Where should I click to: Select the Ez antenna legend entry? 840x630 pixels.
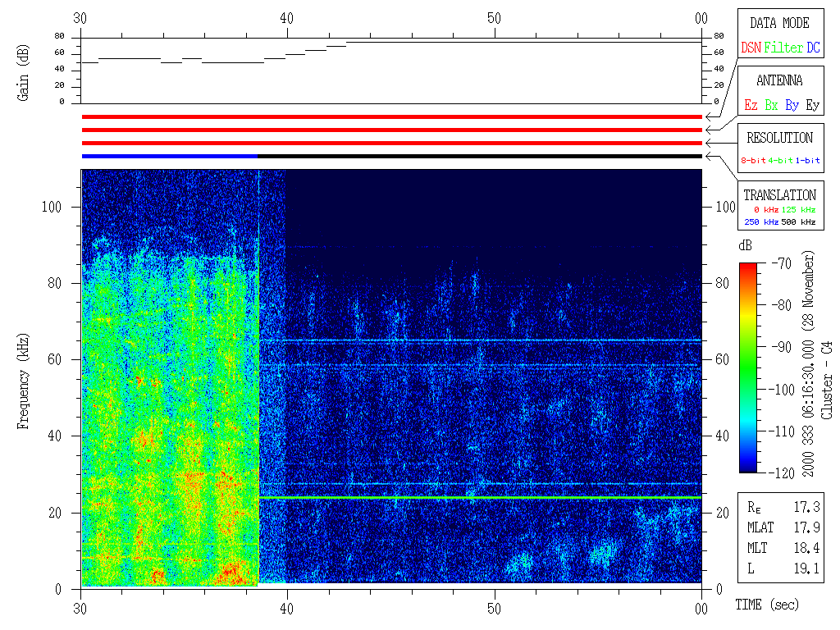(x=751, y=106)
